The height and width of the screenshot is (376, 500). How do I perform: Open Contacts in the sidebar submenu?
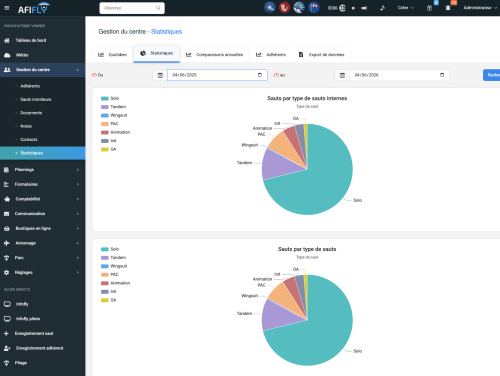point(29,139)
